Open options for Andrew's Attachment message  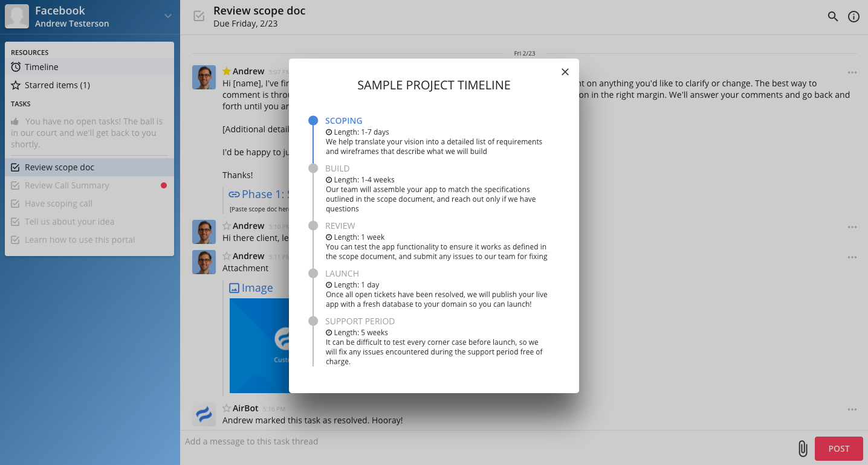tap(852, 257)
